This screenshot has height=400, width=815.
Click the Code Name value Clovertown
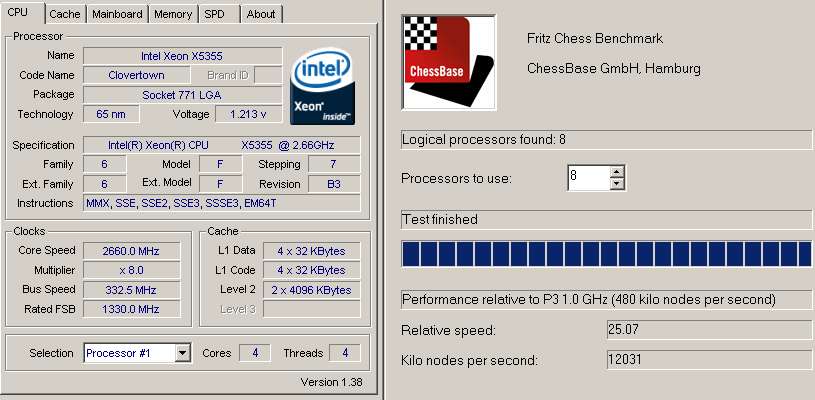(x=137, y=75)
